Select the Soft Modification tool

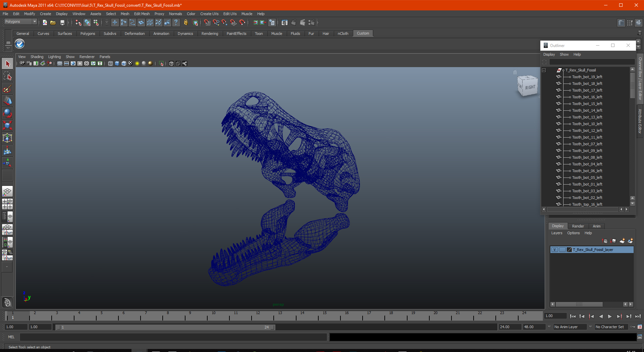7,151
